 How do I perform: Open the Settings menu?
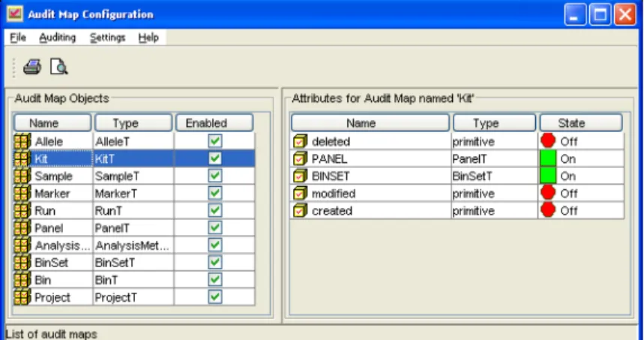(x=108, y=38)
